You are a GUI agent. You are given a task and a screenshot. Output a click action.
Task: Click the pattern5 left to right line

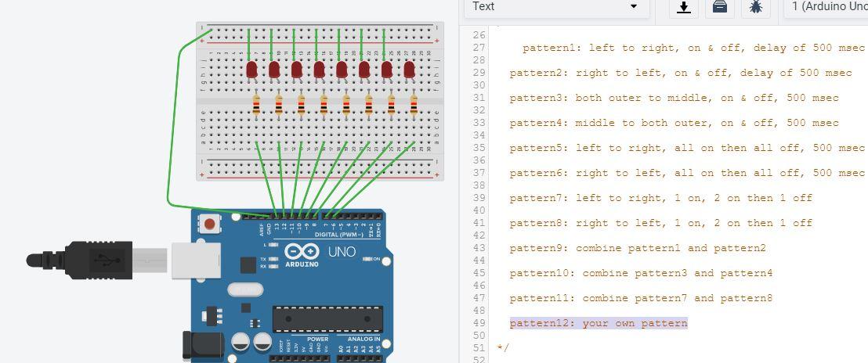tap(687, 148)
